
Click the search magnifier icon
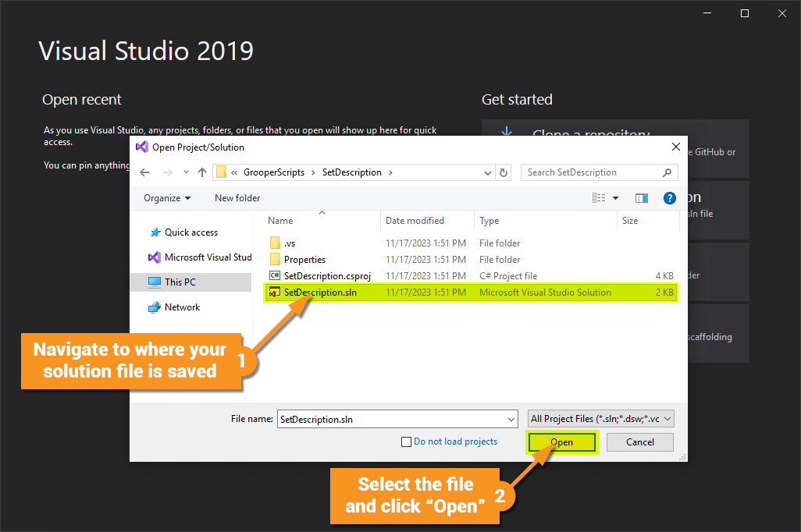click(667, 172)
